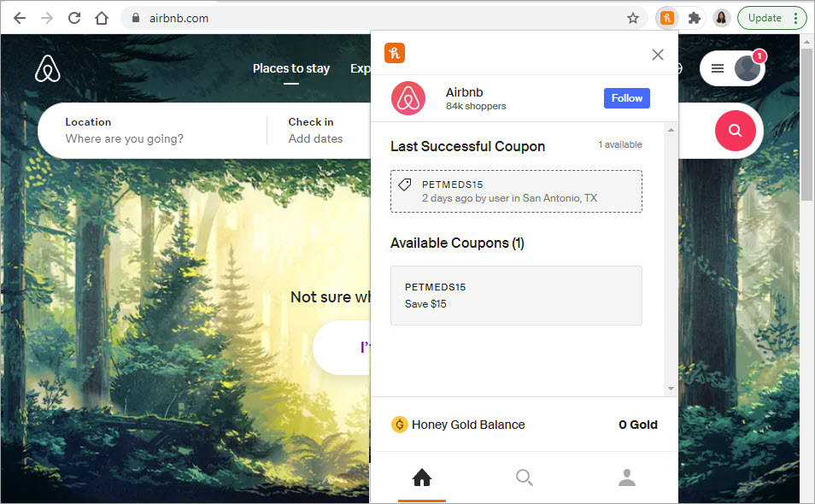Open the Extensions puzzle icon
The width and height of the screenshot is (815, 504).
[x=694, y=18]
